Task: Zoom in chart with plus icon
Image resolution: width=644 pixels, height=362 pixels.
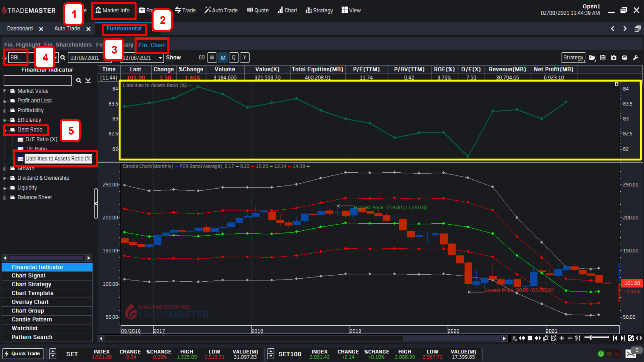Action: 562,338
